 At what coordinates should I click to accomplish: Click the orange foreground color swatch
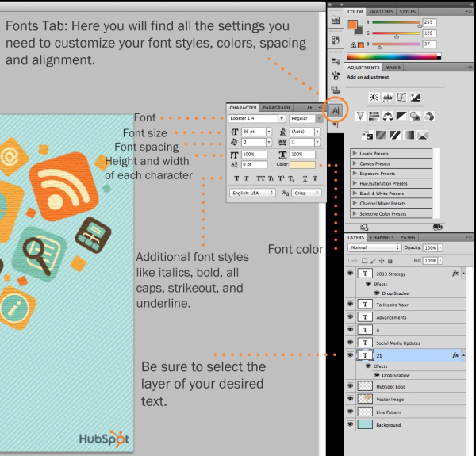352,25
